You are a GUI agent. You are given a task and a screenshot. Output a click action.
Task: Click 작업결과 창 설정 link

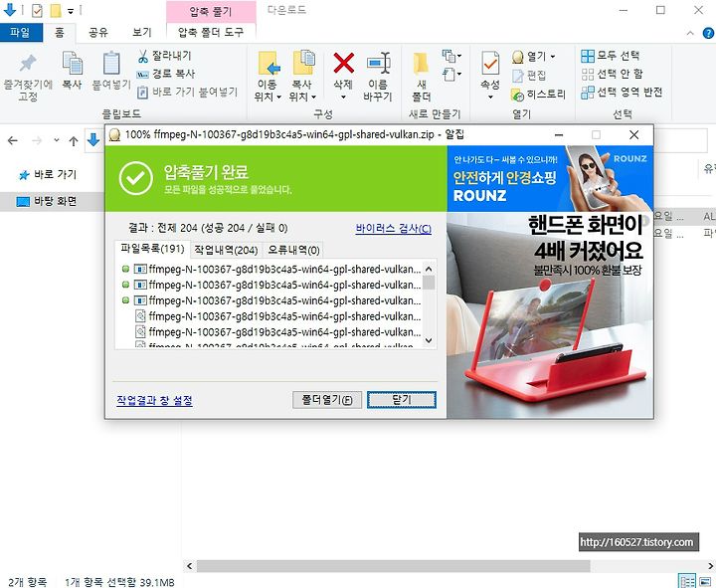coord(154,401)
